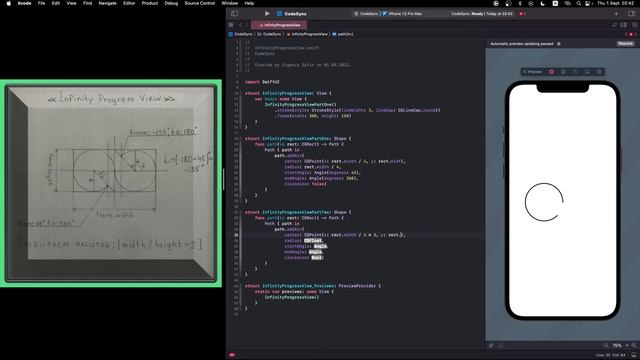The height and width of the screenshot is (360, 640).
Task: Zoom out the canvas preview
Action: [x=606, y=345]
